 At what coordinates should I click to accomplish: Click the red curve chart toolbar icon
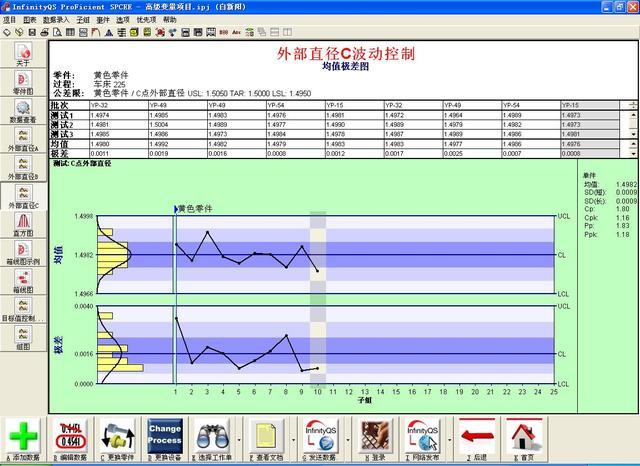coord(96,32)
